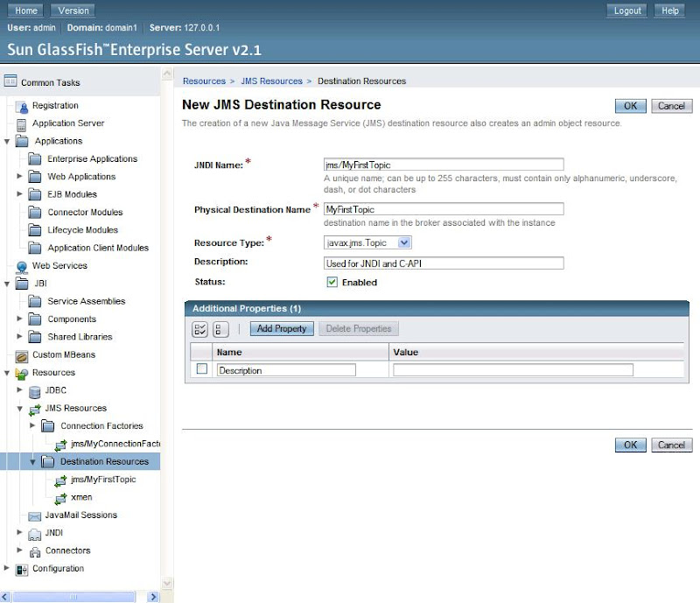
Task: Open the Help page
Action: pyautogui.click(x=669, y=11)
